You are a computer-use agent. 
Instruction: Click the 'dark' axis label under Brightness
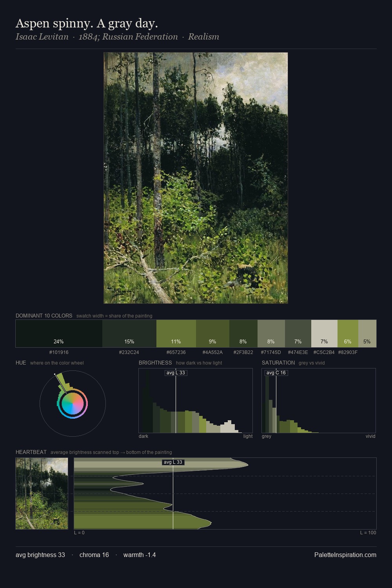click(x=143, y=436)
